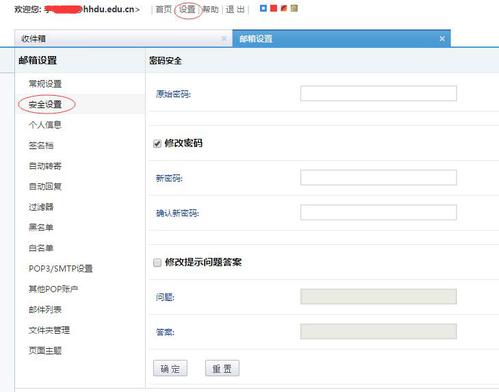Image resolution: width=499 pixels, height=392 pixels.
Task: Check the 修改提示问题答案 checkbox
Action: pyautogui.click(x=157, y=263)
